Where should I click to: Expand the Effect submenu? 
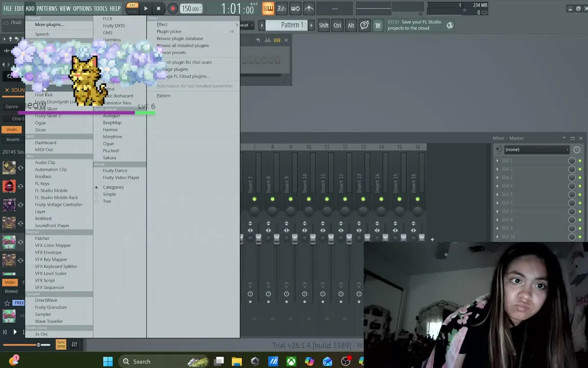[193, 25]
